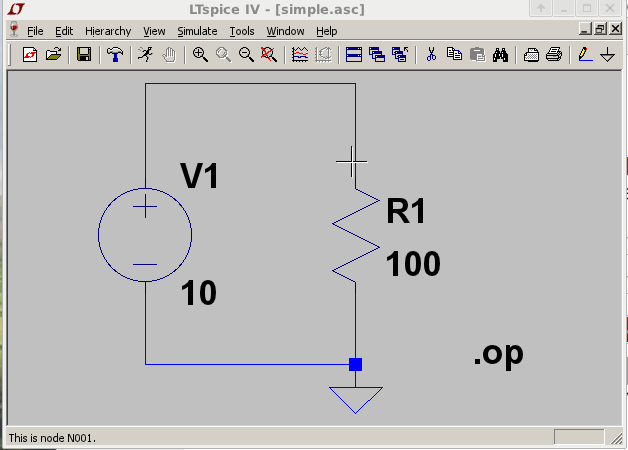
Task: Cascade the windows
Action: point(377,54)
